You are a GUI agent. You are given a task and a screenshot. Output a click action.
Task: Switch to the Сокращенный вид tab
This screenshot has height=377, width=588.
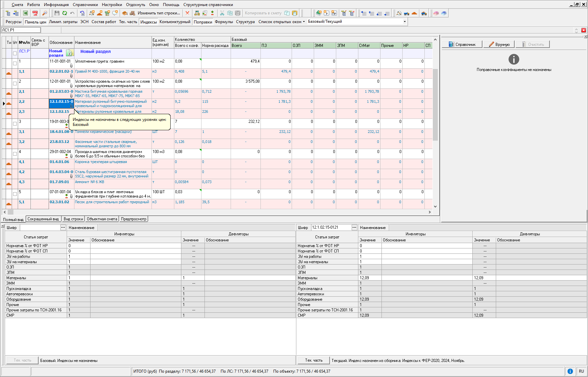pos(43,219)
